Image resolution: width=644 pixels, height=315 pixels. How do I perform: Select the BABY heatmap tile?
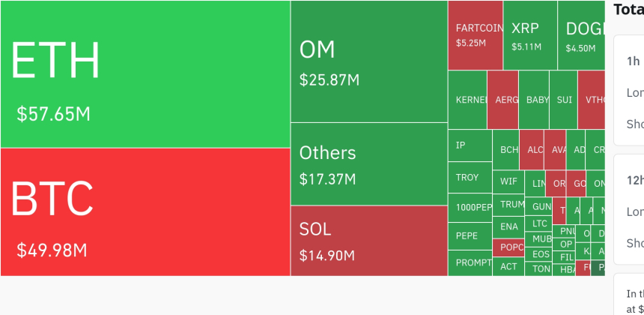pos(534,99)
